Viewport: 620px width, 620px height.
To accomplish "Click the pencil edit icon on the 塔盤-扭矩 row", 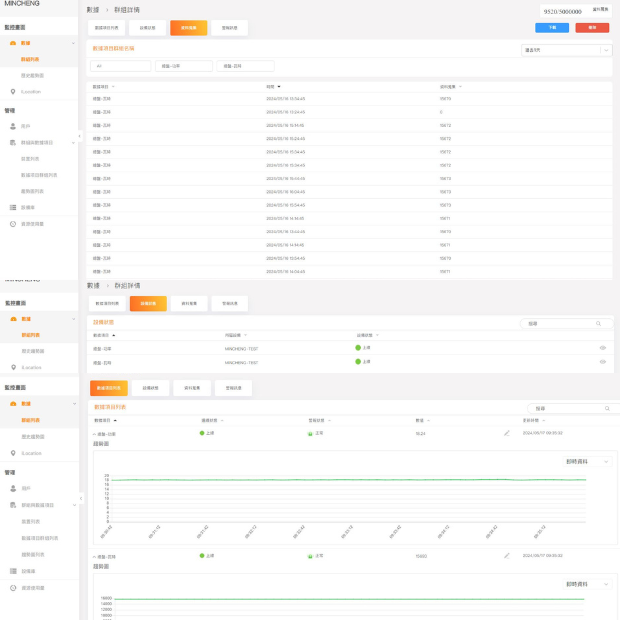I will (507, 556).
